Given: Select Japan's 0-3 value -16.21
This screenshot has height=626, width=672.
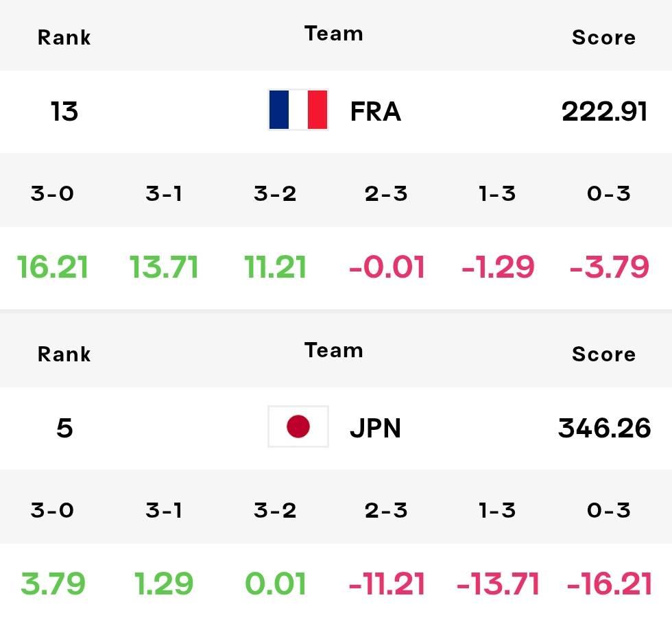Looking at the screenshot, I should pos(610,583).
